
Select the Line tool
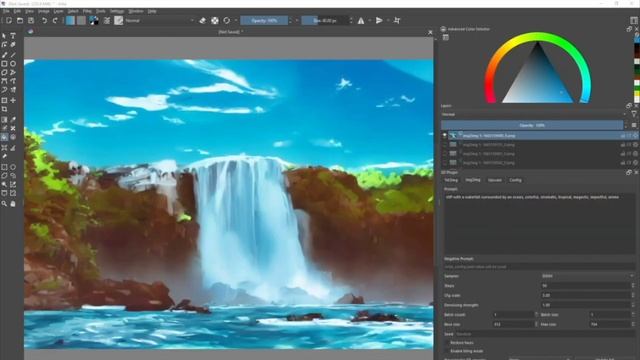tap(13, 55)
